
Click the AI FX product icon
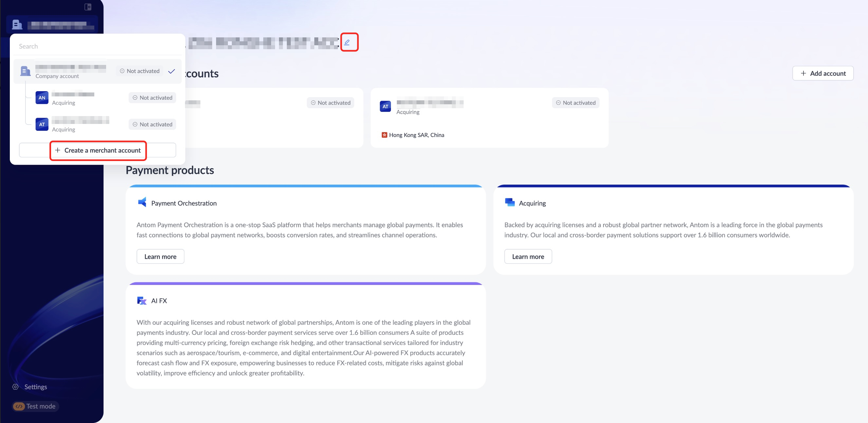coord(142,300)
